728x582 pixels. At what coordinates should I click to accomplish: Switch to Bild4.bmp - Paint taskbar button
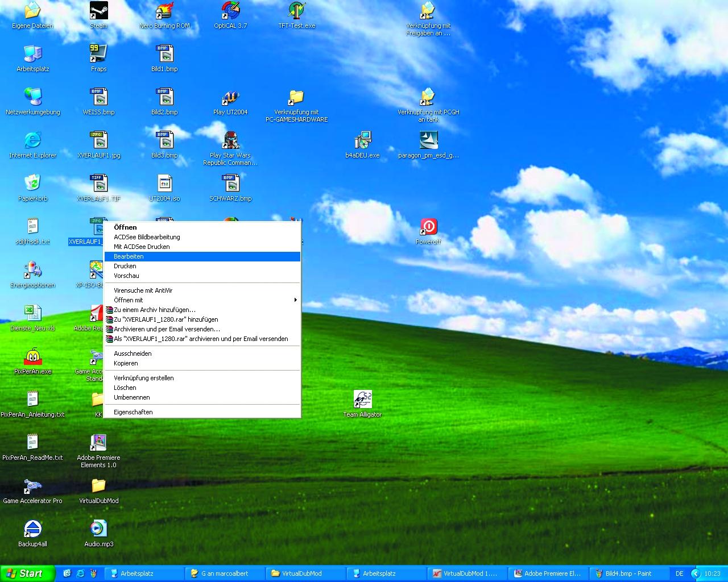[629, 573]
